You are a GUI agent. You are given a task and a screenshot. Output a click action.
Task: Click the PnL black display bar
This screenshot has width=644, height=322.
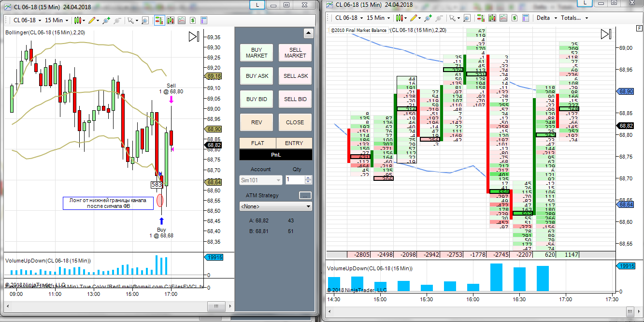(x=276, y=155)
